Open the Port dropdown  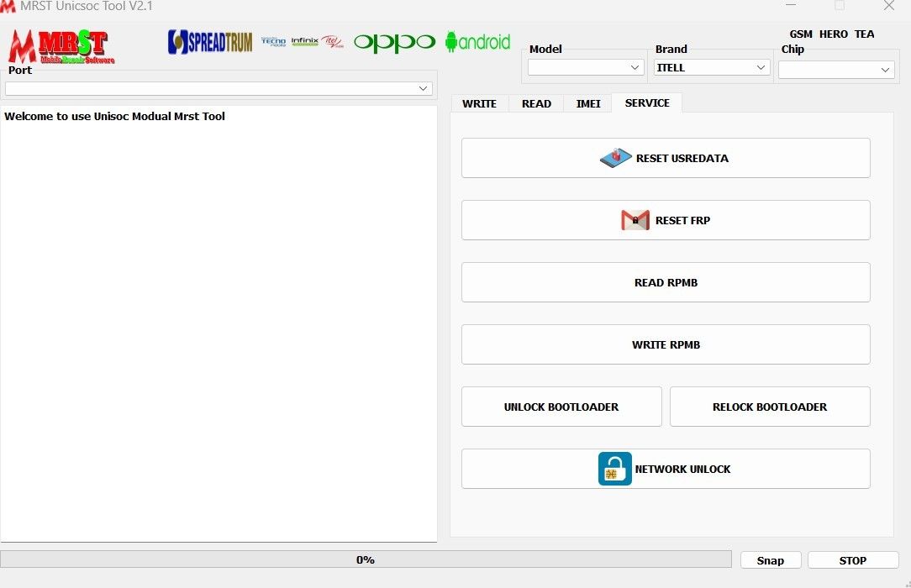pos(219,88)
